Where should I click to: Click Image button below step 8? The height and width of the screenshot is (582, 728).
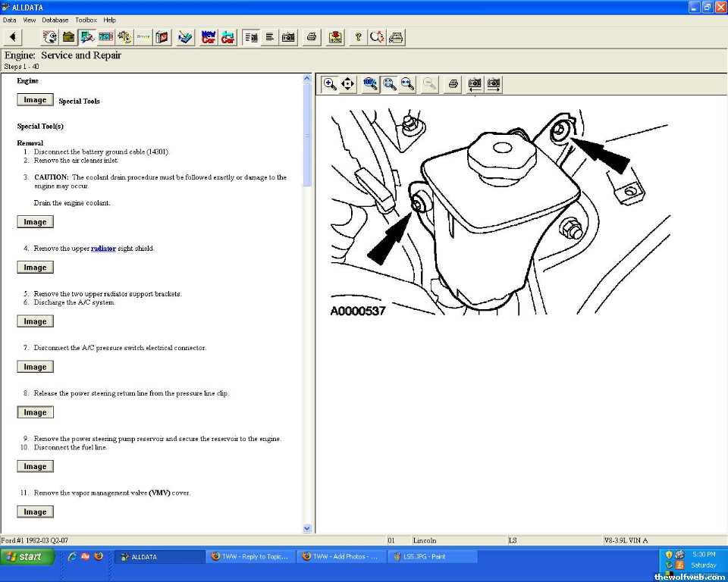[x=35, y=412]
